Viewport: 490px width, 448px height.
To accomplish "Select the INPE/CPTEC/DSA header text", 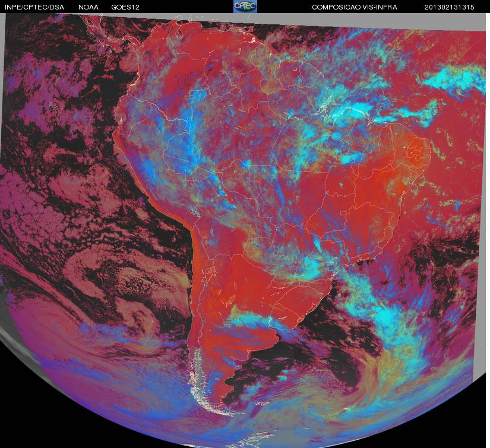I will click(34, 7).
